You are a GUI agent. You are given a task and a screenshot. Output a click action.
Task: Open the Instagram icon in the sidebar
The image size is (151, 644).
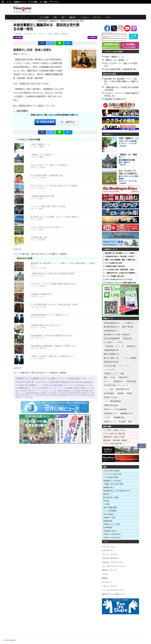(121, 28)
